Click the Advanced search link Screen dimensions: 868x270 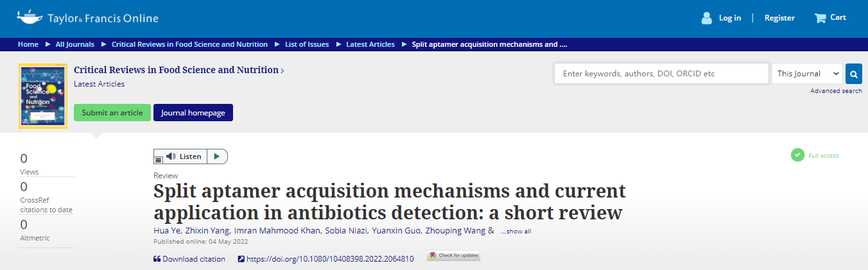(x=836, y=91)
